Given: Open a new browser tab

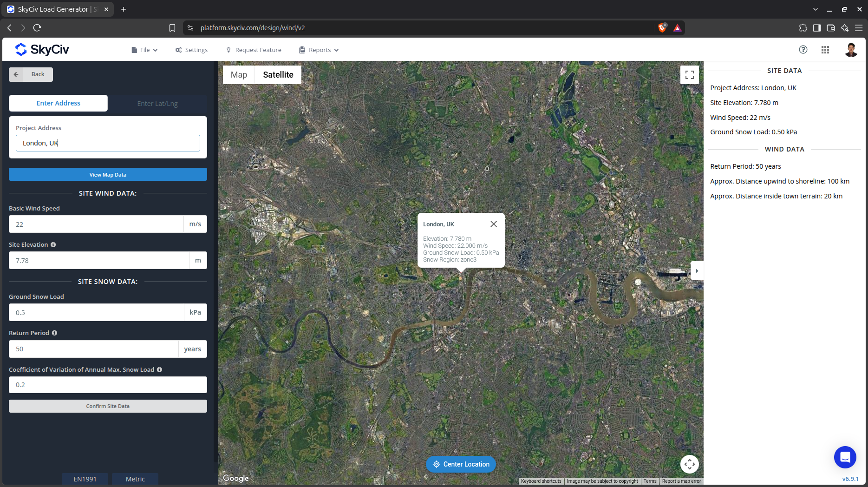Looking at the screenshot, I should pyautogui.click(x=124, y=9).
